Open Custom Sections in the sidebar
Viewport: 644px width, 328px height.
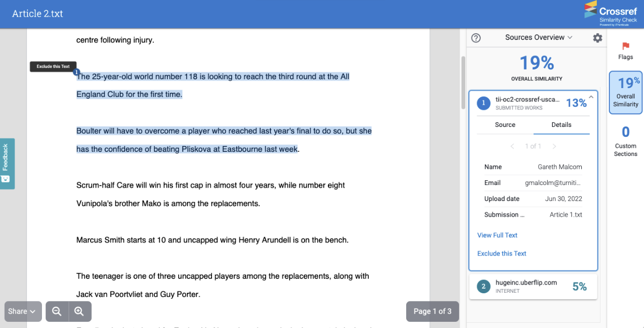625,141
